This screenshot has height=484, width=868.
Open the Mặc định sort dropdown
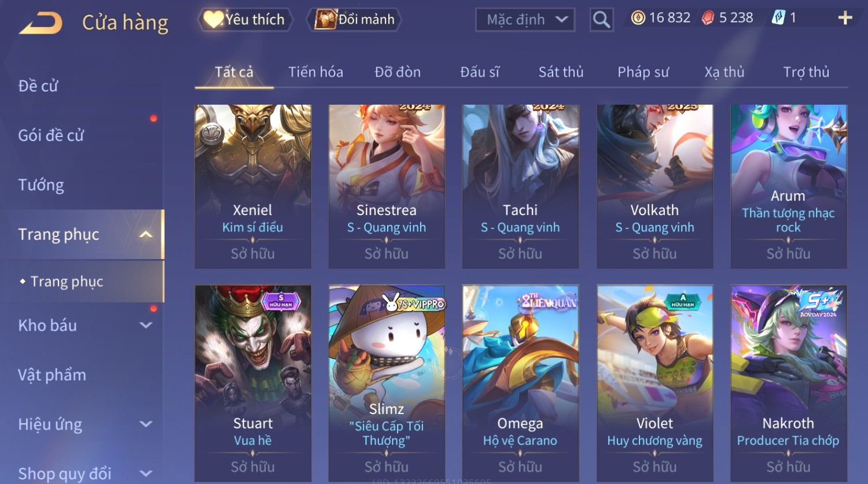point(525,20)
